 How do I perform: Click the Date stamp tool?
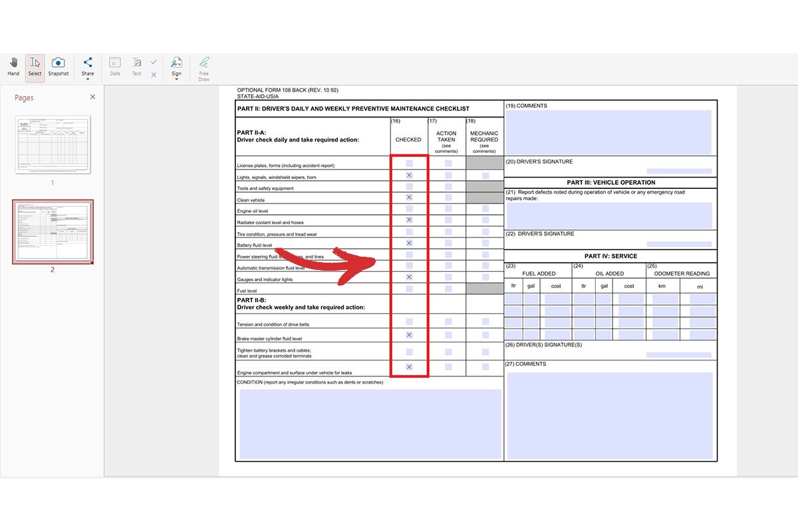[x=115, y=66]
